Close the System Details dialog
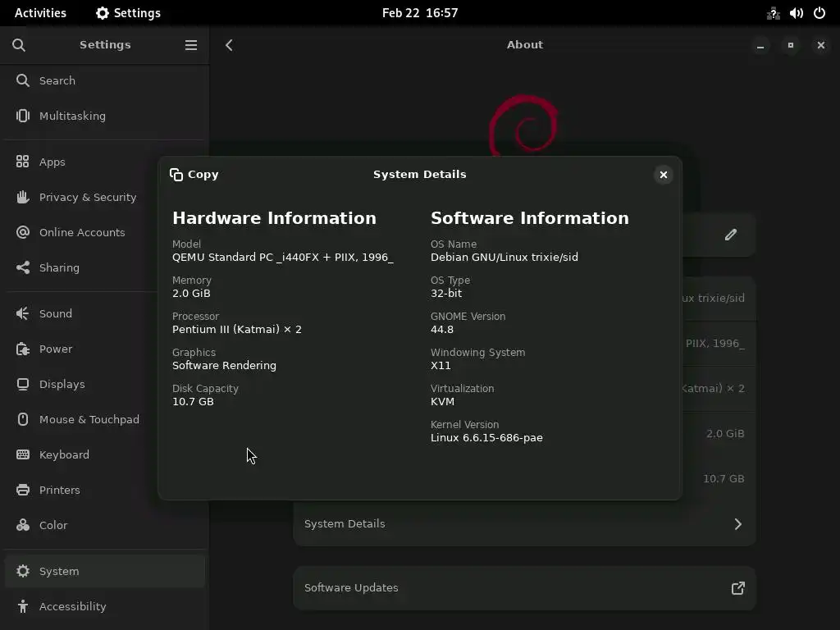This screenshot has width=840, height=630. click(x=663, y=175)
